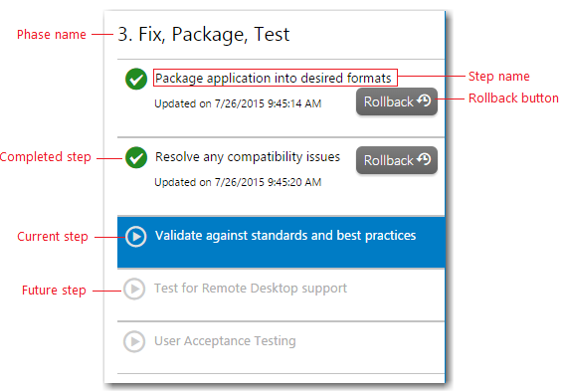This screenshot has height=392, width=564.
Task: Select step name Package application into desired formats
Action: (x=273, y=78)
